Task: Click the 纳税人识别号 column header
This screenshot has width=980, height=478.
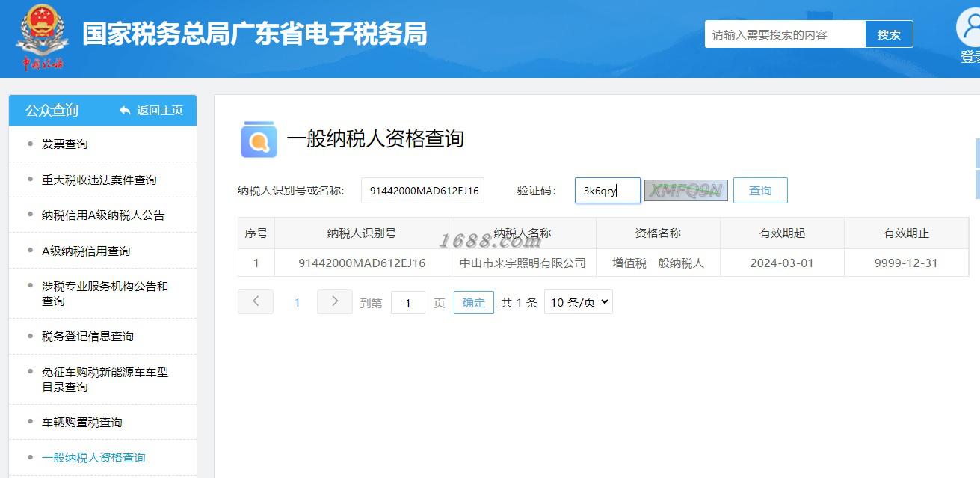Action: [x=362, y=233]
